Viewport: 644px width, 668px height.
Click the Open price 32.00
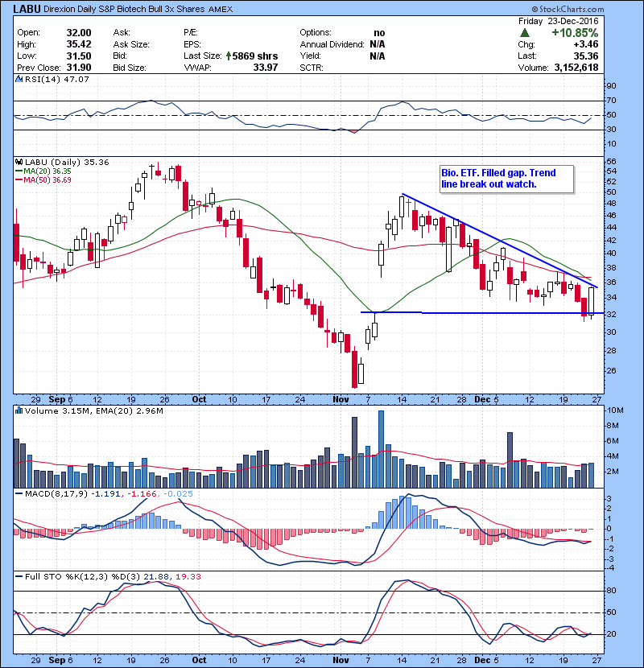pos(79,33)
